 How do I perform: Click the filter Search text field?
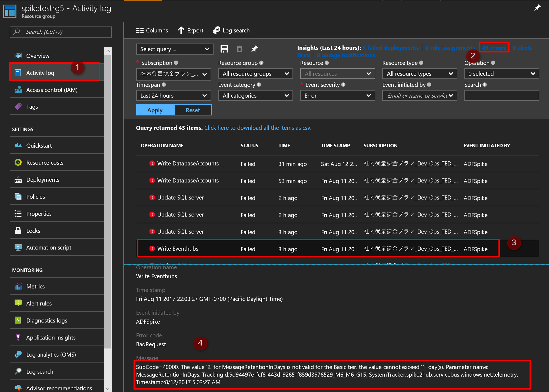pyautogui.click(x=502, y=96)
